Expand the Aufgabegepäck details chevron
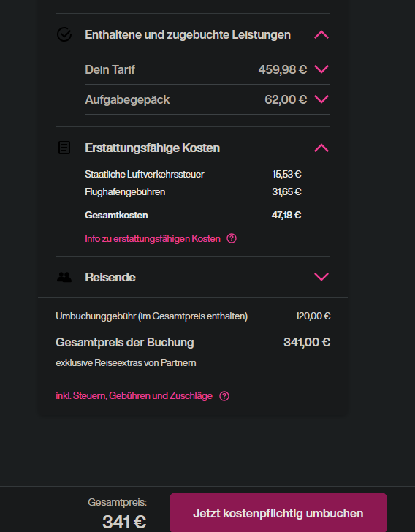The height and width of the screenshot is (532, 415). [x=321, y=99]
